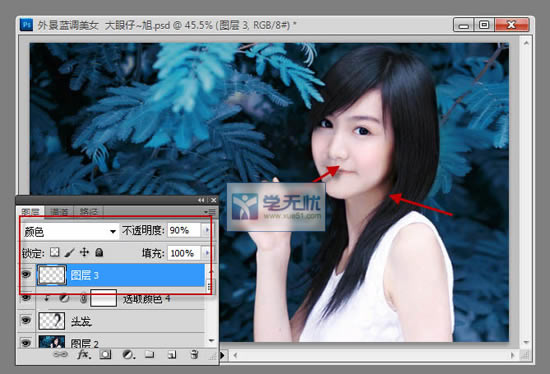Close the document window
The width and height of the screenshot is (550, 374).
point(512,25)
